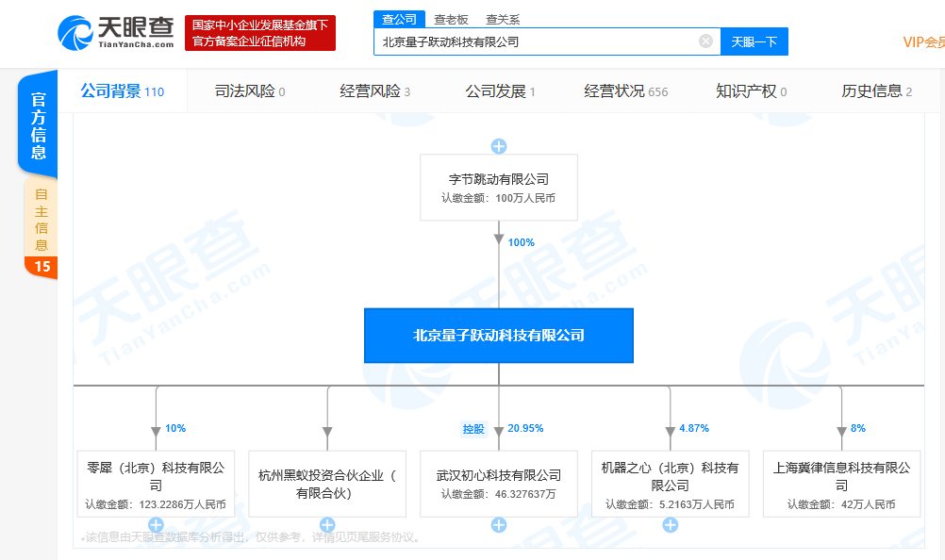945x560 pixels.
Task: Expand parent node above 字节跳动有限公司
Action: coord(498,146)
